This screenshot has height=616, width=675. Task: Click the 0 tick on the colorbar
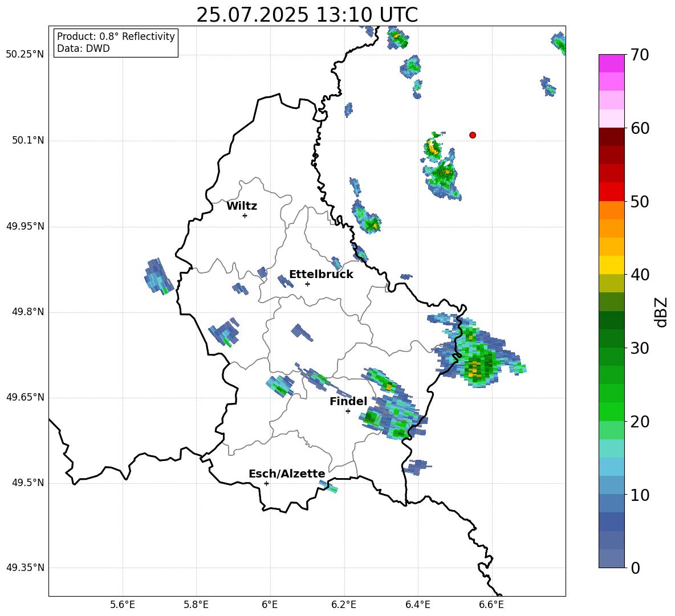pyautogui.click(x=635, y=568)
